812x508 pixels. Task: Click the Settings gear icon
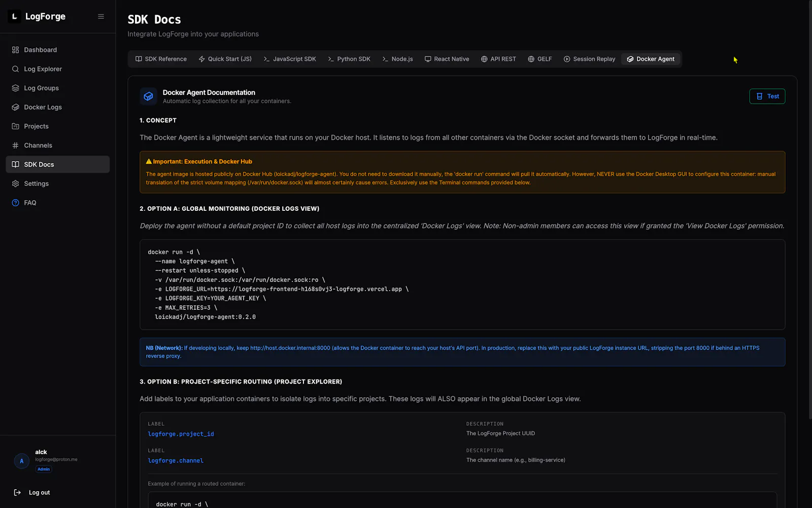click(x=15, y=183)
